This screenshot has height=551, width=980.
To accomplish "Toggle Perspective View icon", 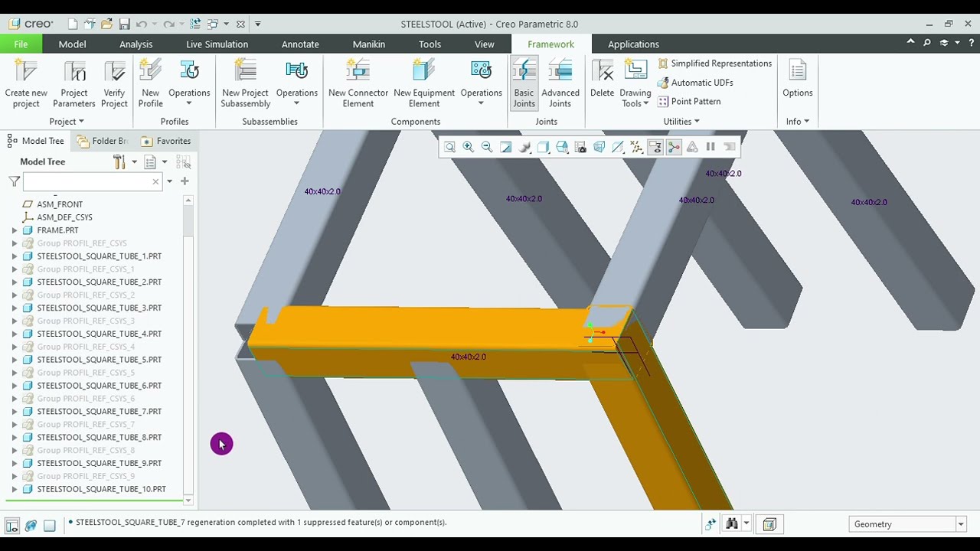I will (x=599, y=147).
